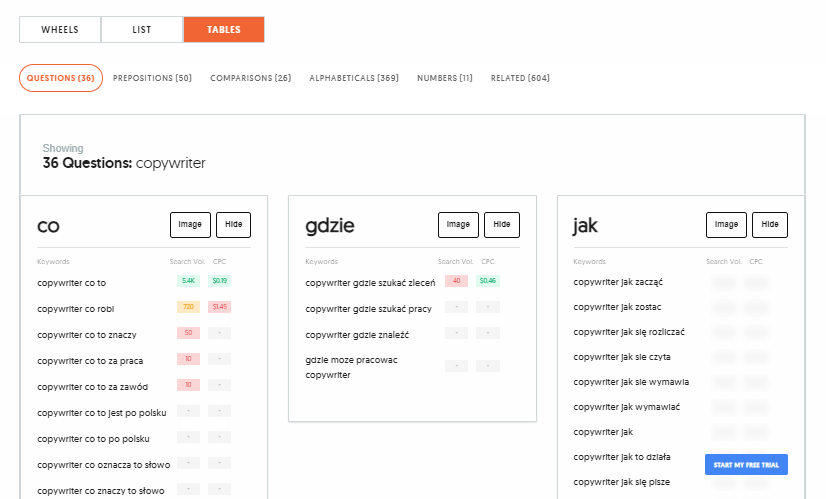
Task: Open keyword 'copywriter gdzie szukać zleceń'
Action: point(370,283)
